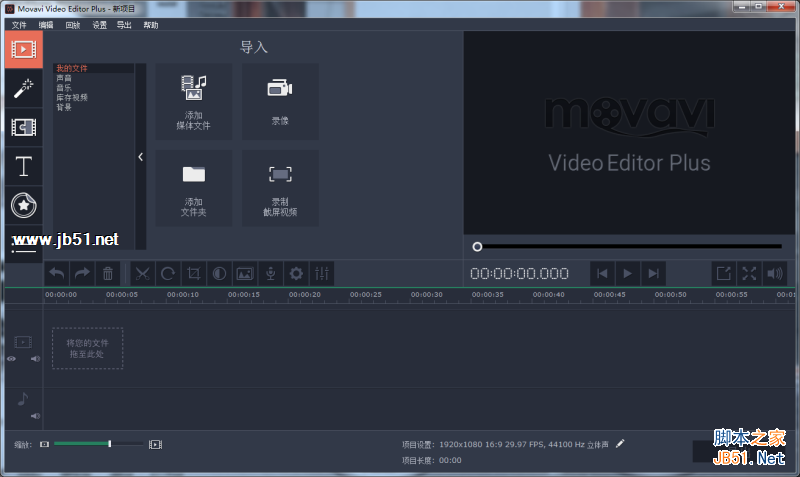Collapse the import category list arrow
The image size is (800, 477).
[140, 157]
